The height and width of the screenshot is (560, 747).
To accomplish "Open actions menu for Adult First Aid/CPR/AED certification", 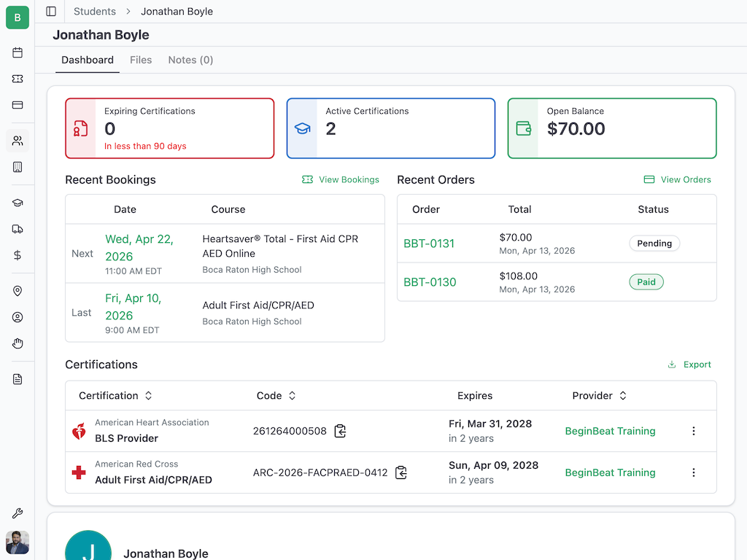I will click(x=694, y=472).
